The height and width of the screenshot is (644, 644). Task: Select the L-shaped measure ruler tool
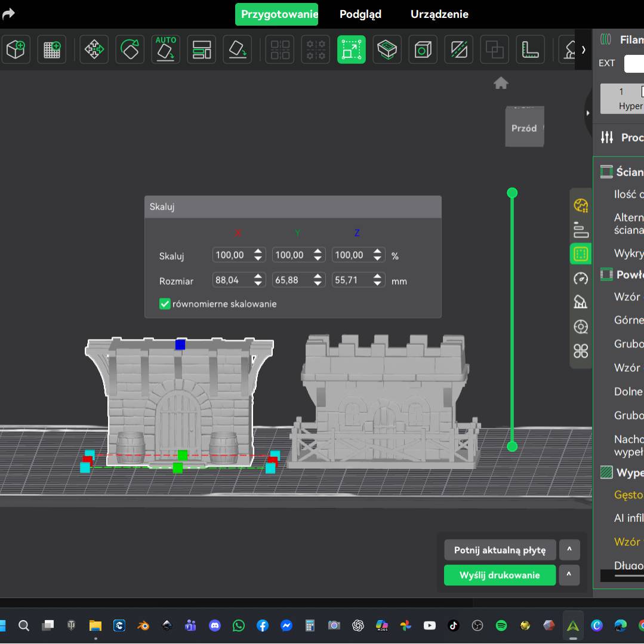pyautogui.click(x=530, y=50)
